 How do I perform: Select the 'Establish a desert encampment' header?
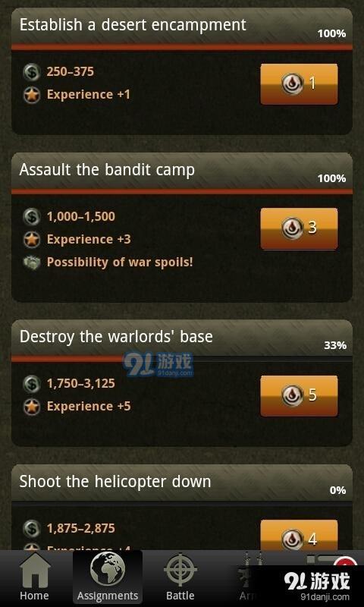(x=182, y=26)
